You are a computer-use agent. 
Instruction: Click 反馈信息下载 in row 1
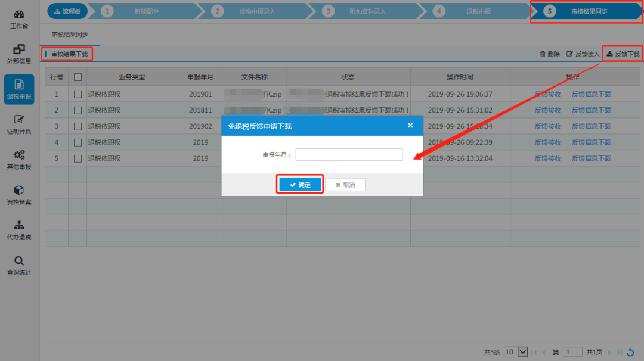coord(592,94)
